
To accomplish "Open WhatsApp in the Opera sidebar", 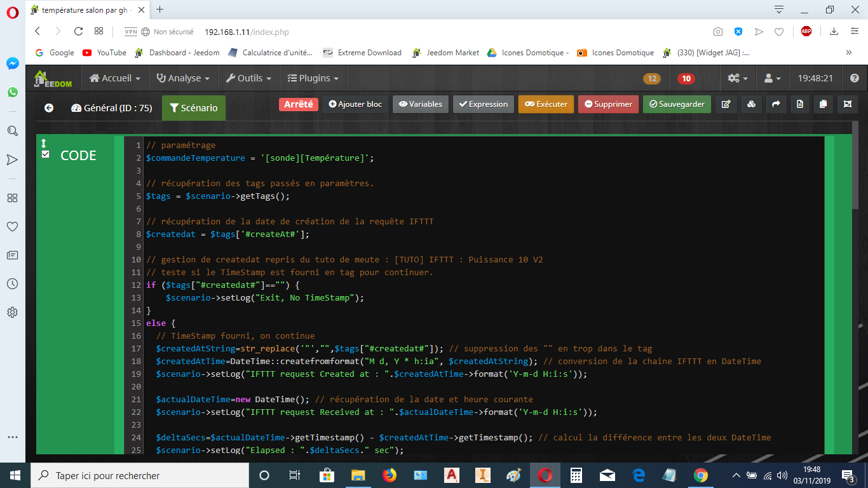I will pyautogui.click(x=13, y=92).
